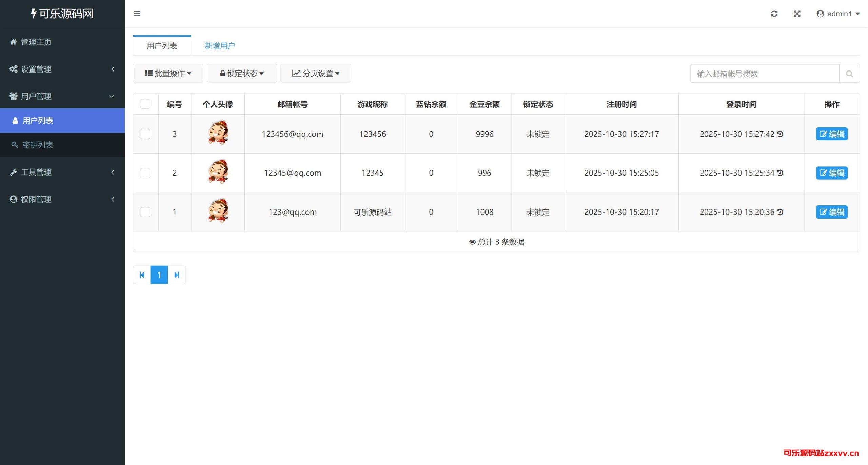The width and height of the screenshot is (868, 465).
Task: Open 密钥列表 in the sidebar
Action: pos(38,145)
